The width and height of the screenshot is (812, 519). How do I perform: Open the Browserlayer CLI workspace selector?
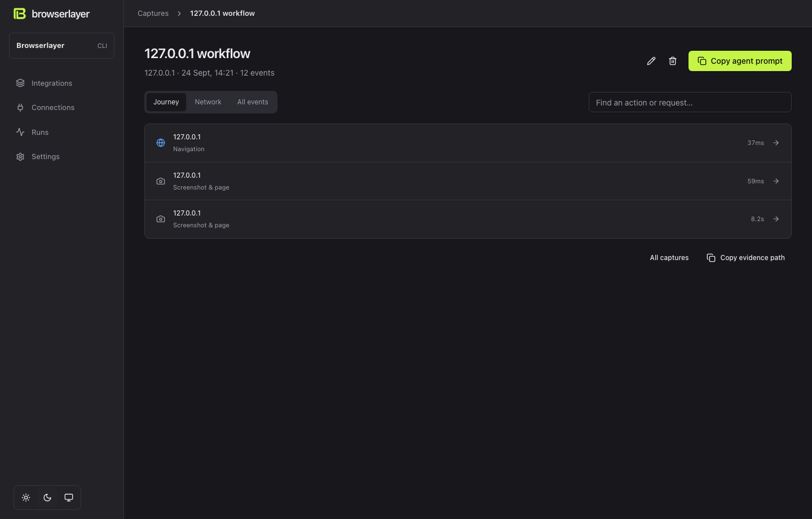[61, 46]
